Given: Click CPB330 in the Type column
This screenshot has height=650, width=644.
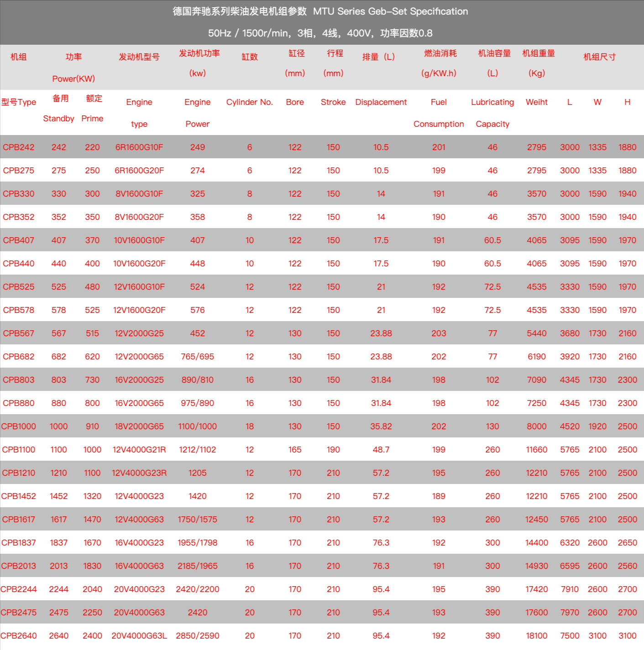Looking at the screenshot, I should point(19,194).
